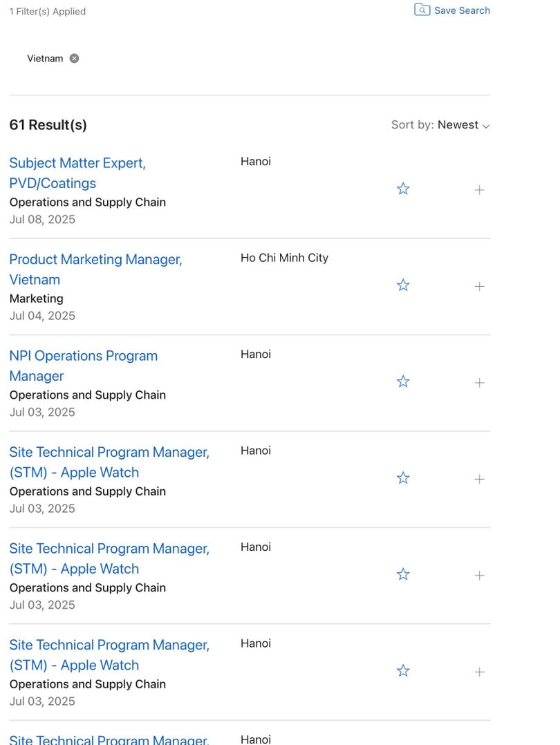Expand the second Site Technical Program Manager row
This screenshot has height=745, width=560.
479,575
